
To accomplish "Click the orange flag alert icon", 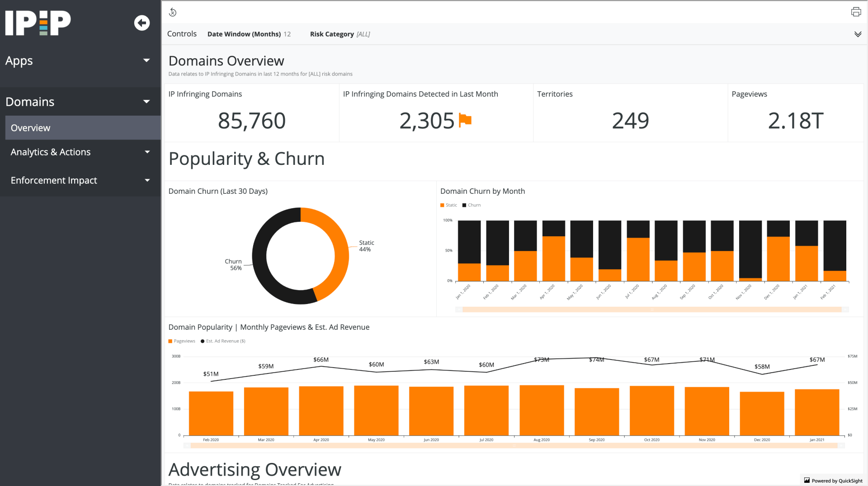I will click(x=465, y=120).
